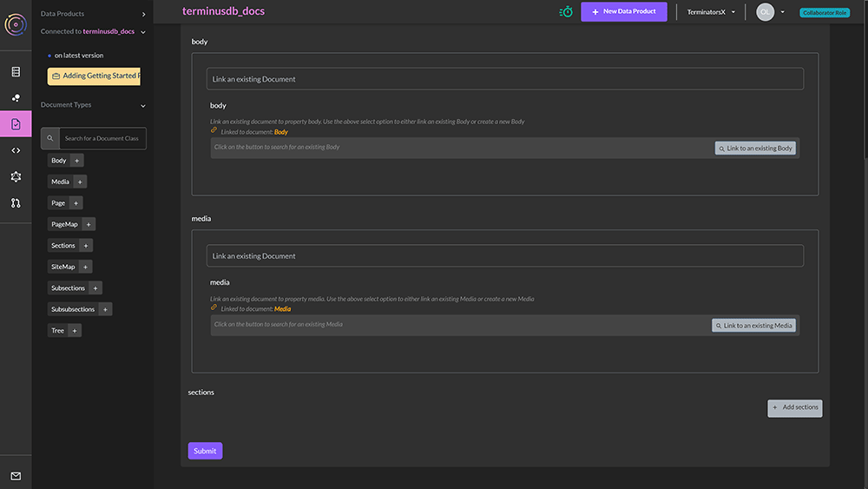The width and height of the screenshot is (868, 489).
Task: Focus the Search for a Document Class field
Action: pyautogui.click(x=102, y=138)
